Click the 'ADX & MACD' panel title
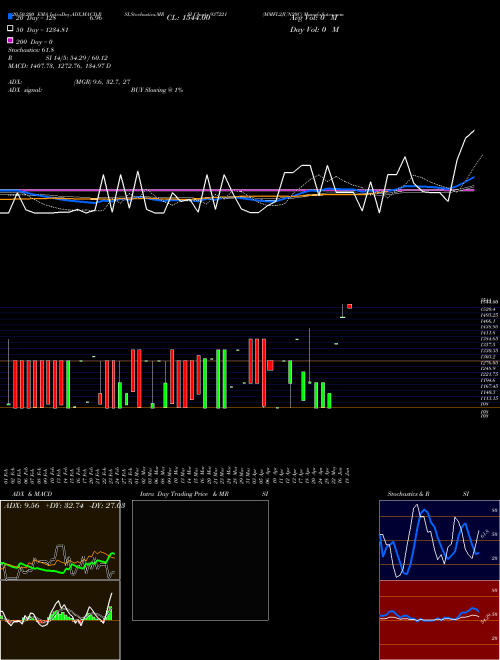Viewport: 500px width, 660px height. coord(32,494)
